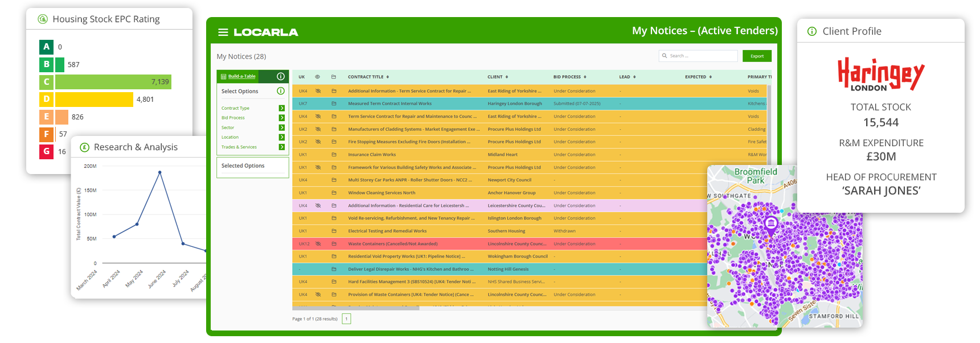Click the Search input field
The image size is (980, 343).
(x=698, y=56)
